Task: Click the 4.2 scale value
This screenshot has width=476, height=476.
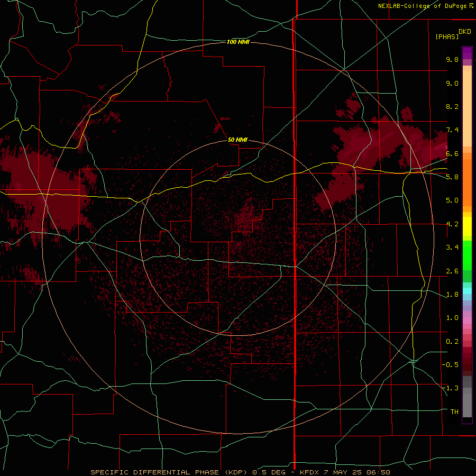Action: 452,224
